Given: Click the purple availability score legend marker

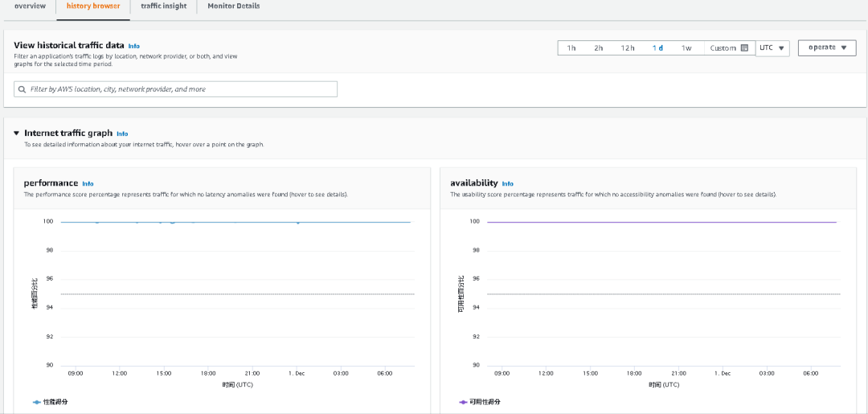Looking at the screenshot, I should point(463,401).
